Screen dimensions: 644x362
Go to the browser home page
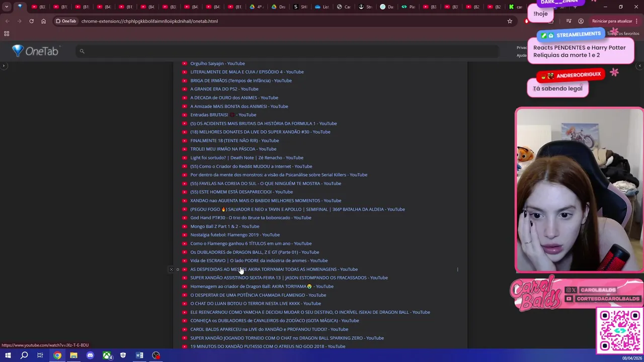[x=43, y=21]
